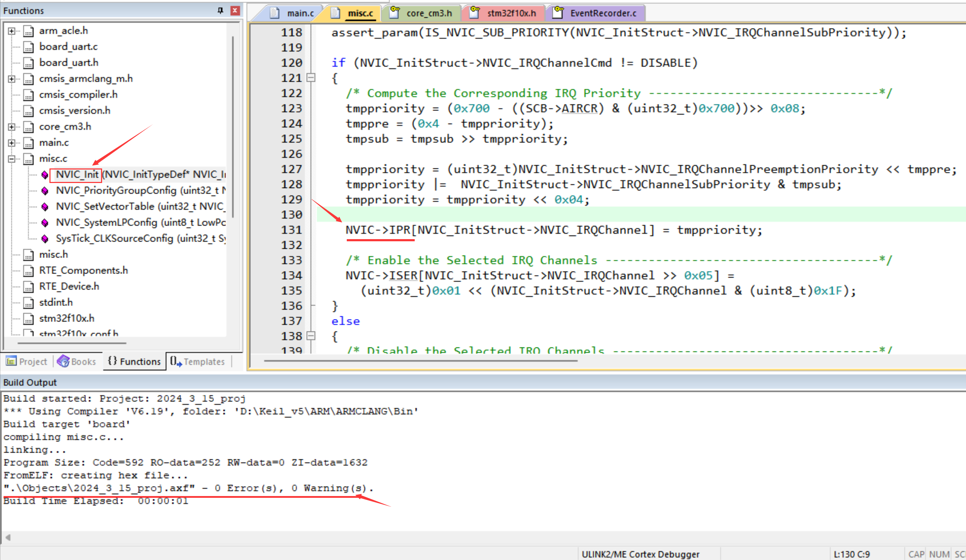
Task: Click the SysTick_CLKSourceConfig function diamond icon
Action: pos(45,239)
